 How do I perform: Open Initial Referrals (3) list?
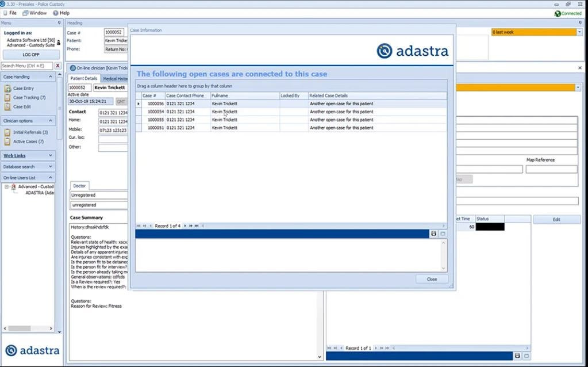tap(30, 132)
